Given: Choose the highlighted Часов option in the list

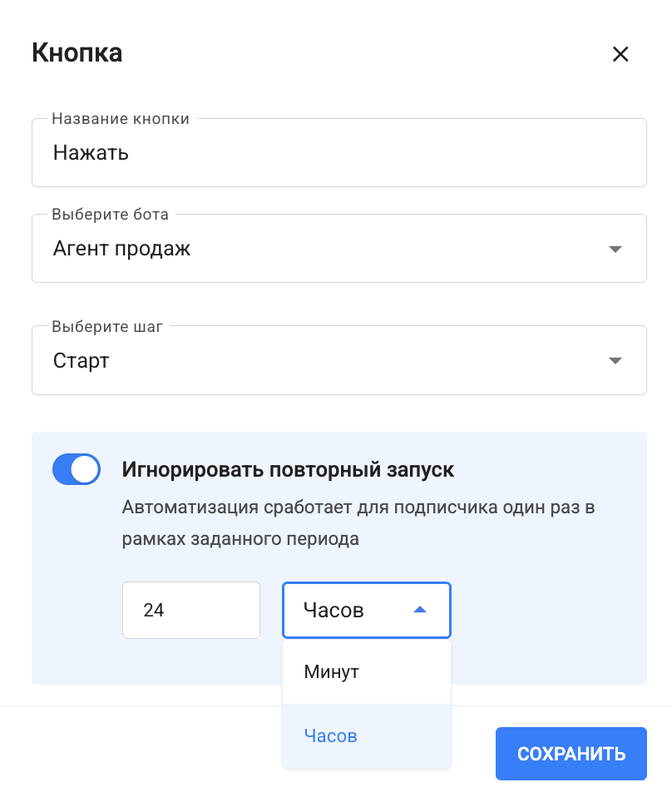Looking at the screenshot, I should pos(367,736).
